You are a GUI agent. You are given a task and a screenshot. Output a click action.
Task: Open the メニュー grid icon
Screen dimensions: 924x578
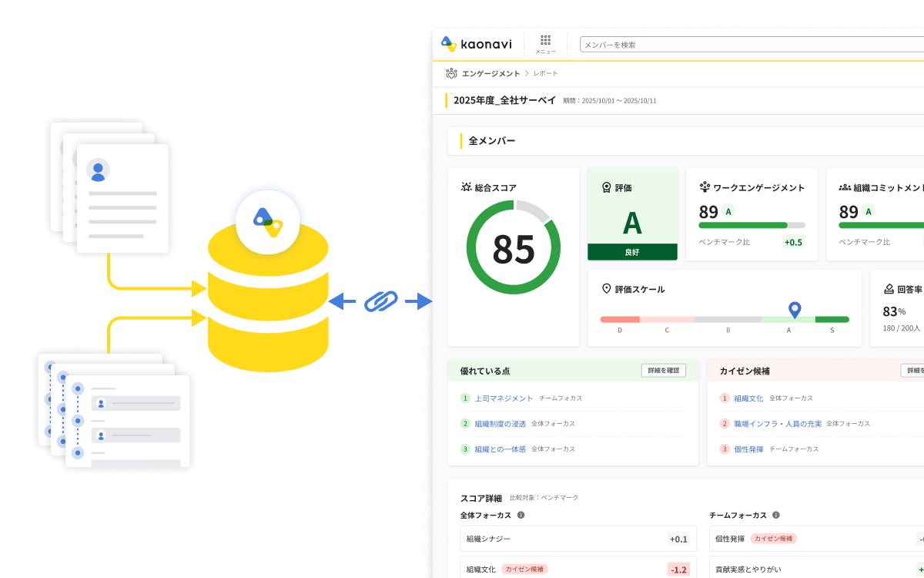545,40
